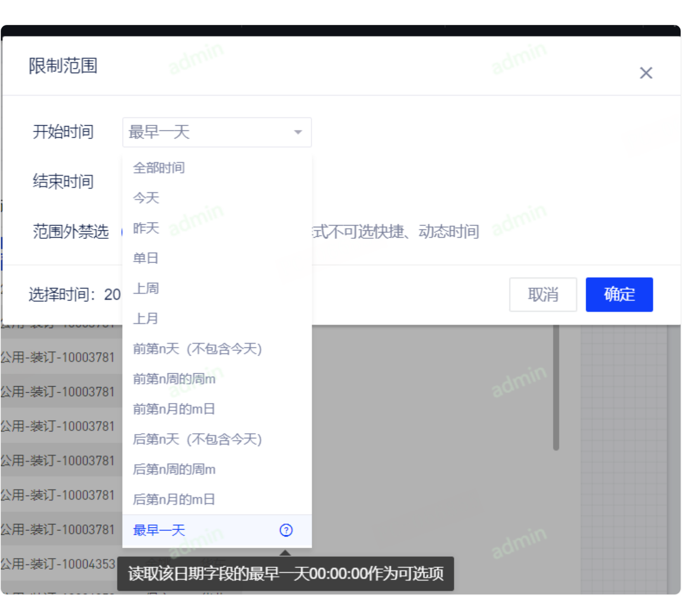Click the help icon beside 最早一天

click(x=286, y=530)
